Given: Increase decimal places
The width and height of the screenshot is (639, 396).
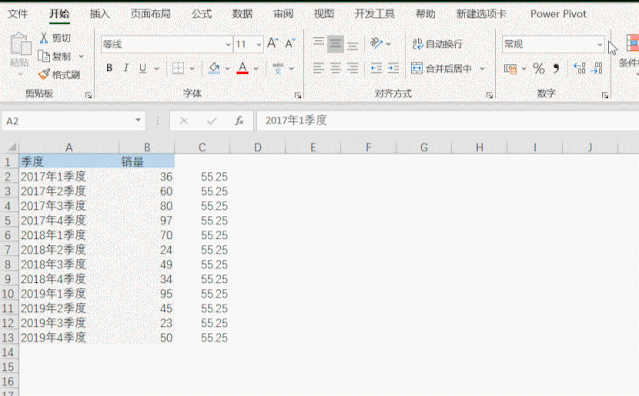Looking at the screenshot, I should click(x=580, y=68).
